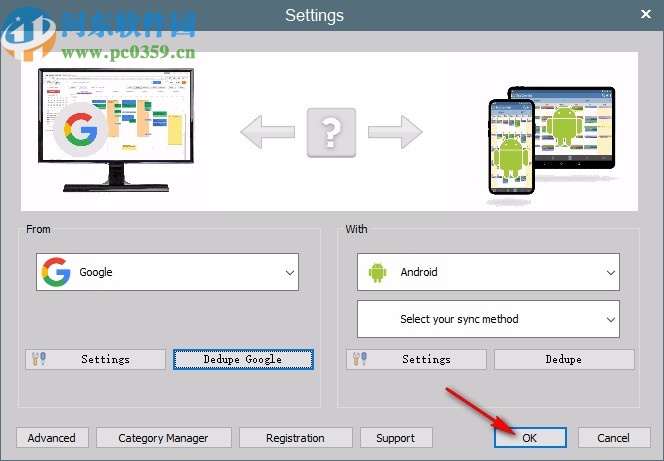This screenshot has width=664, height=461.
Task: Click the From group label
Action: point(38,229)
